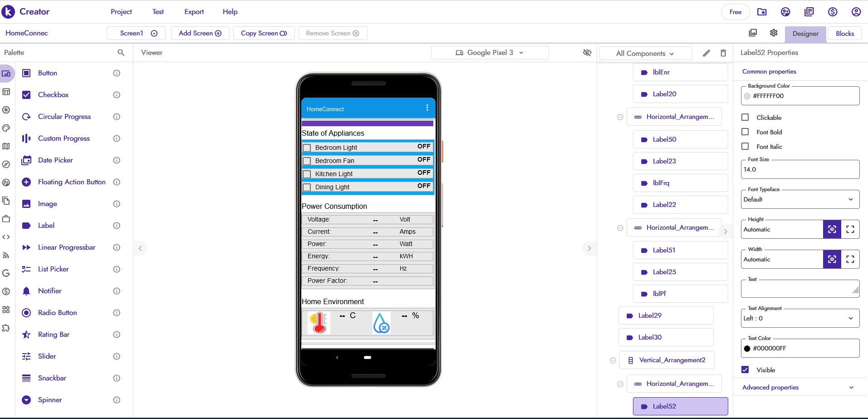Viewport: 868px width, 419px height.
Task: Open the assets manager icon beside the gear
Action: pyautogui.click(x=753, y=33)
